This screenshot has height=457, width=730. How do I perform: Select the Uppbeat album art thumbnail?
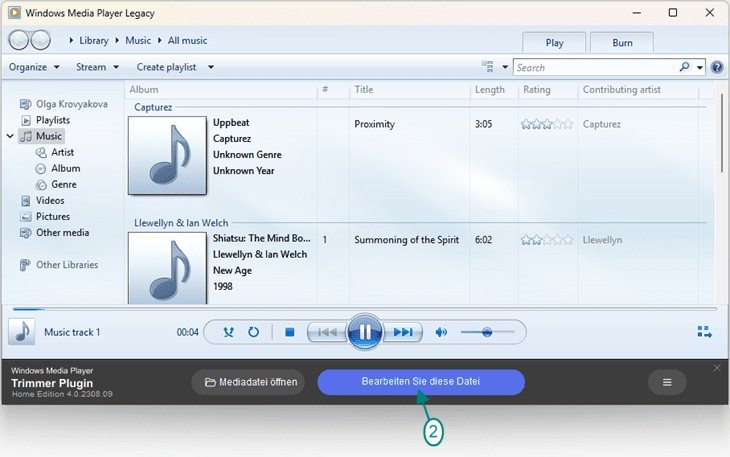(x=167, y=155)
